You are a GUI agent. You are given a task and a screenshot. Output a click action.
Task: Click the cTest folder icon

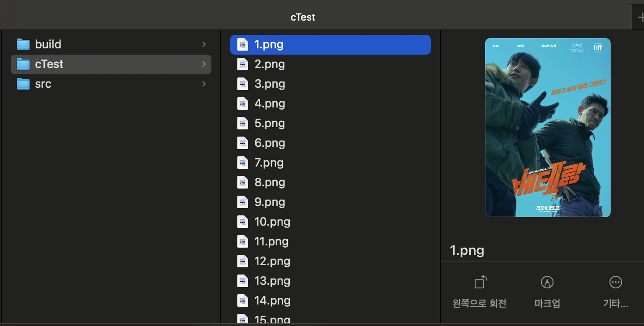[23, 64]
